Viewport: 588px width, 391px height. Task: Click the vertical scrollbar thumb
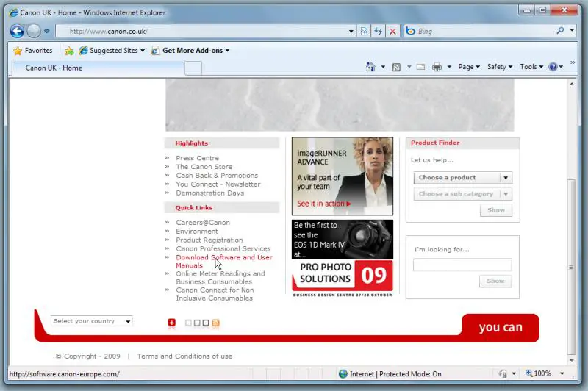[x=571, y=267]
